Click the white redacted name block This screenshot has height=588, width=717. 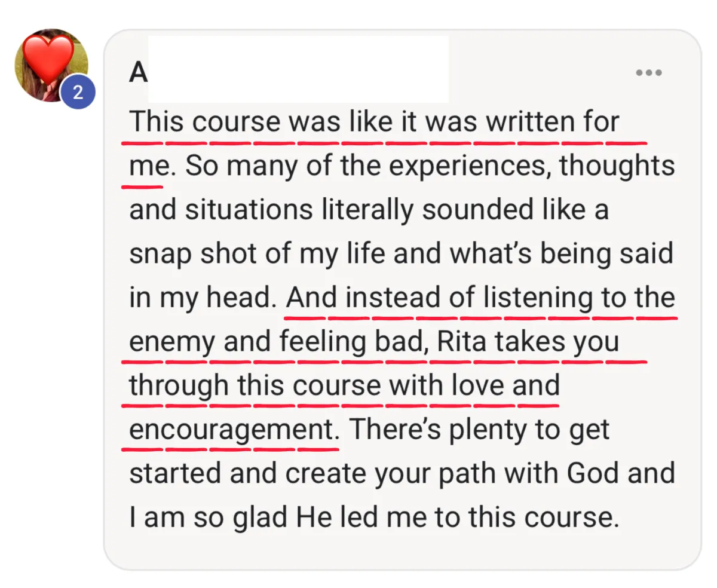tap(298, 69)
